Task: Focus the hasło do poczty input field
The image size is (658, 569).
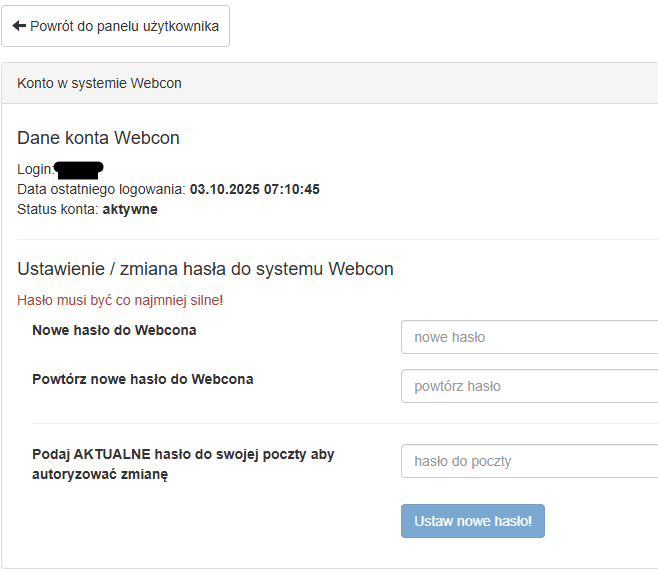Action: pos(528,461)
